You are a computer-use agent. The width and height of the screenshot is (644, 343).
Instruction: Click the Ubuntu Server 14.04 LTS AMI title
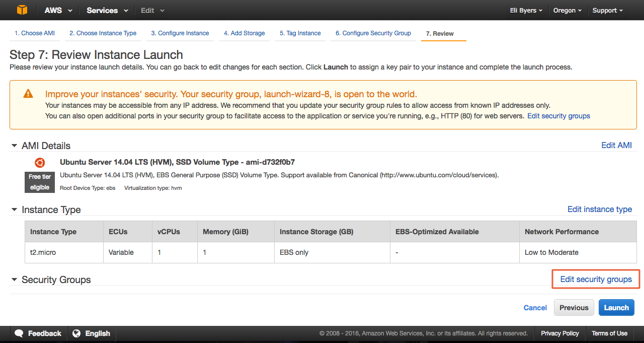pyautogui.click(x=177, y=162)
